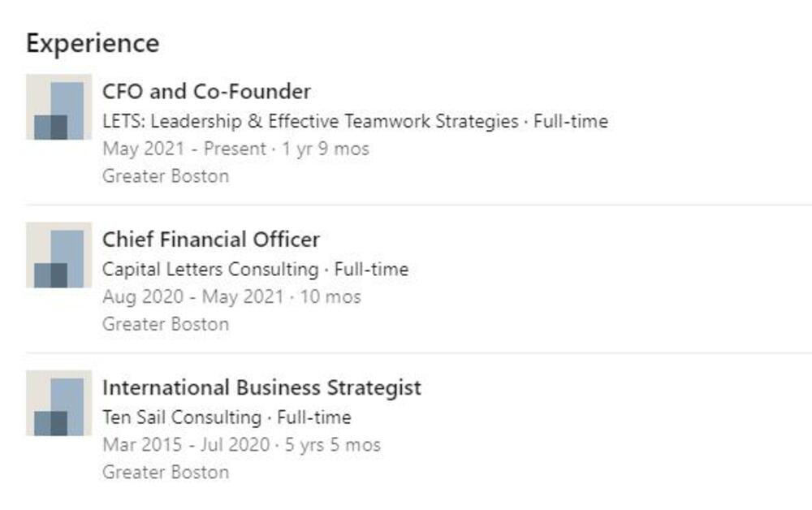Select the Ten Sail Consulting company name
This screenshot has width=812, height=510.
point(181,417)
